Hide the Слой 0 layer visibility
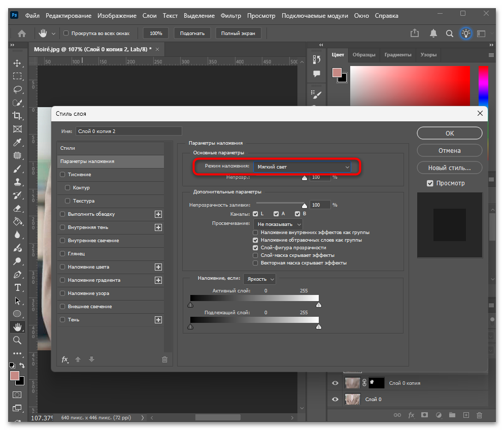The image size is (504, 430). click(335, 399)
